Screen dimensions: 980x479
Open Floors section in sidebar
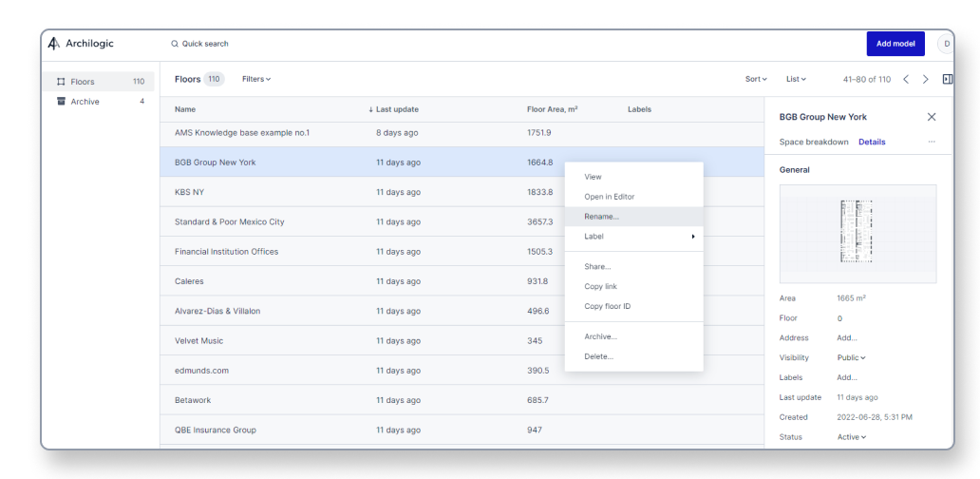click(x=98, y=82)
